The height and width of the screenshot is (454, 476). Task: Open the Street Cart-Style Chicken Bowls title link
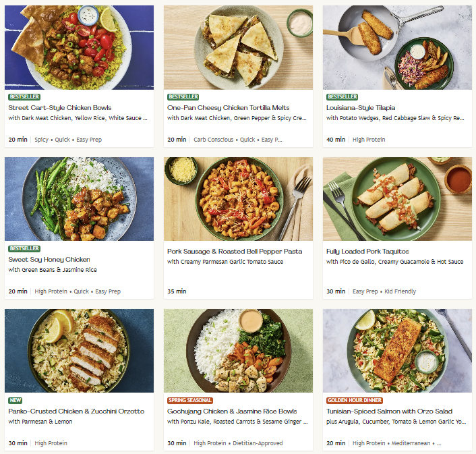coord(60,108)
